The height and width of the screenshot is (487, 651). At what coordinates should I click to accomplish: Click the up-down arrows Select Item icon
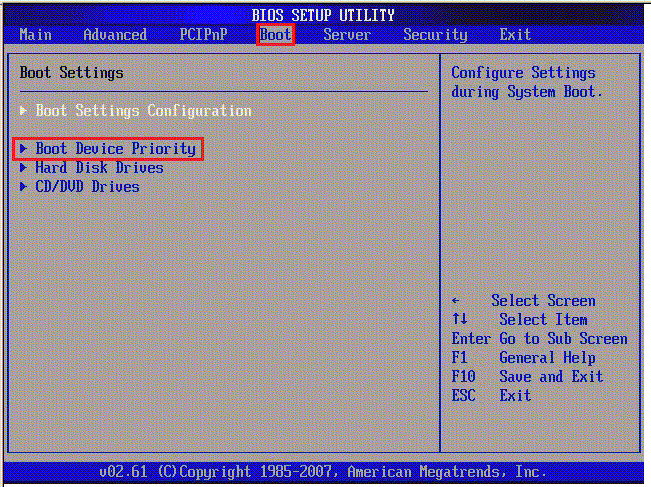tap(459, 320)
